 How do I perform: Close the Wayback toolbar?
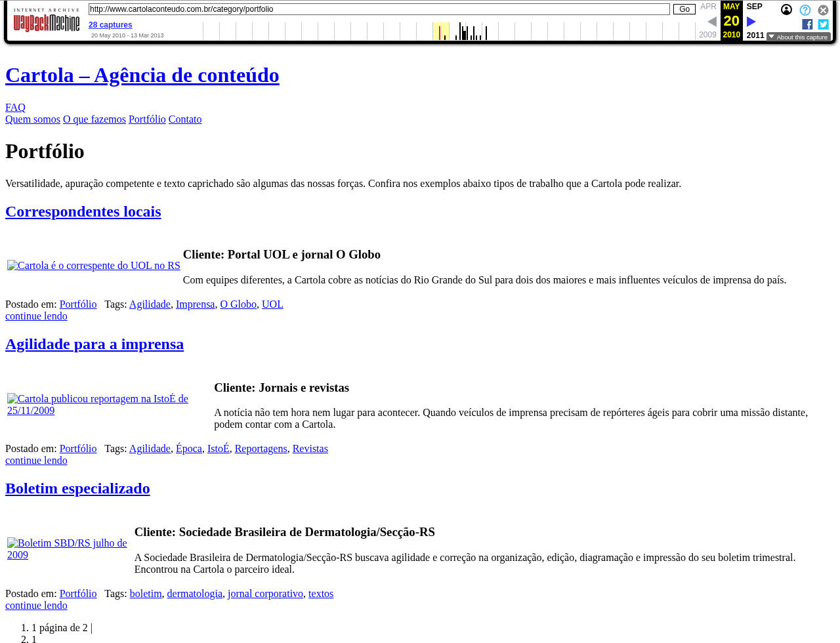click(x=823, y=10)
